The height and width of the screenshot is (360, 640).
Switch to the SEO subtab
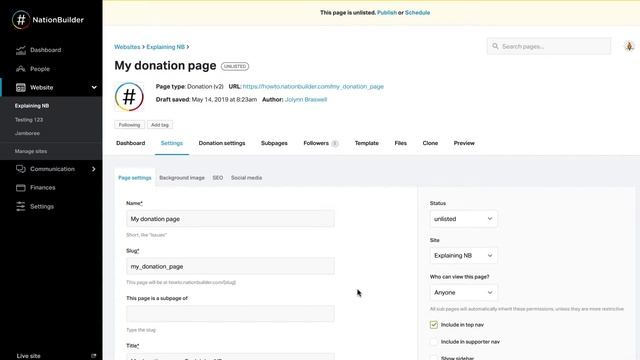pyautogui.click(x=218, y=178)
